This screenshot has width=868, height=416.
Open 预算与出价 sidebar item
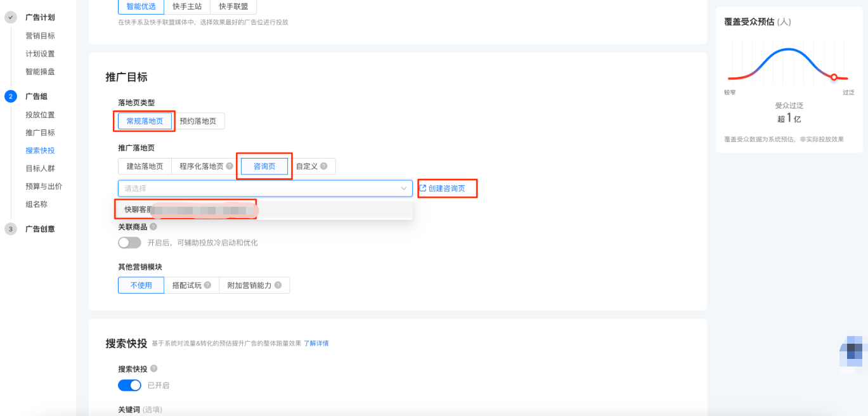click(x=44, y=186)
